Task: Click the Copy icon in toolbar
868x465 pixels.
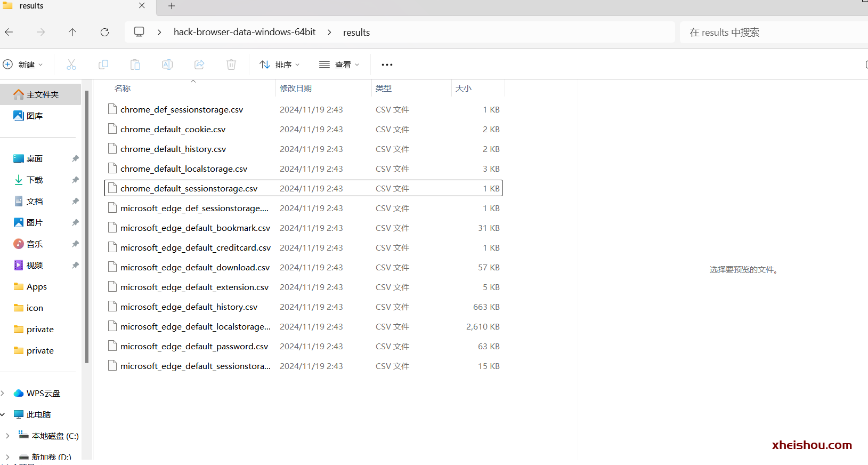Action: coord(103,65)
